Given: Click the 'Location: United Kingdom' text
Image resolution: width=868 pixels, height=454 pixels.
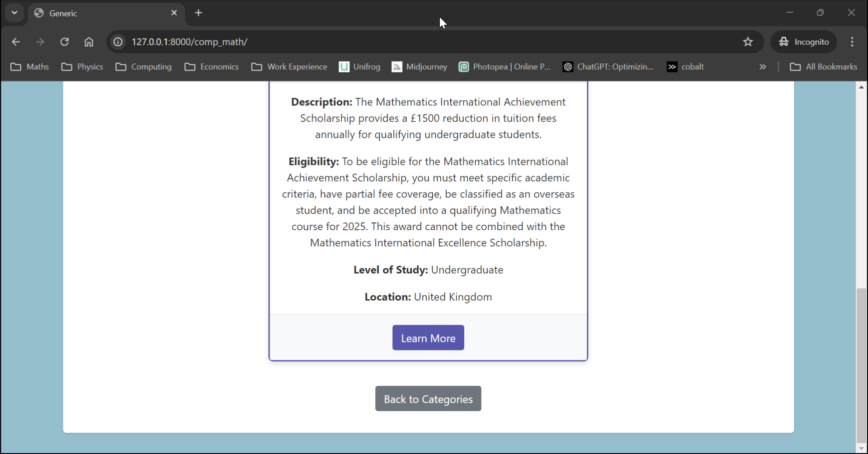Looking at the screenshot, I should [428, 297].
